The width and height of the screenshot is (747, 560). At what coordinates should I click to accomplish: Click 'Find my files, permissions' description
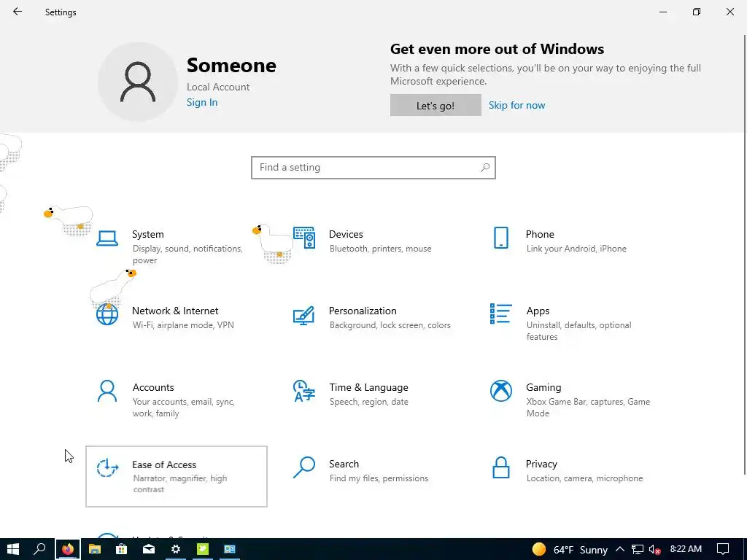[x=379, y=478]
